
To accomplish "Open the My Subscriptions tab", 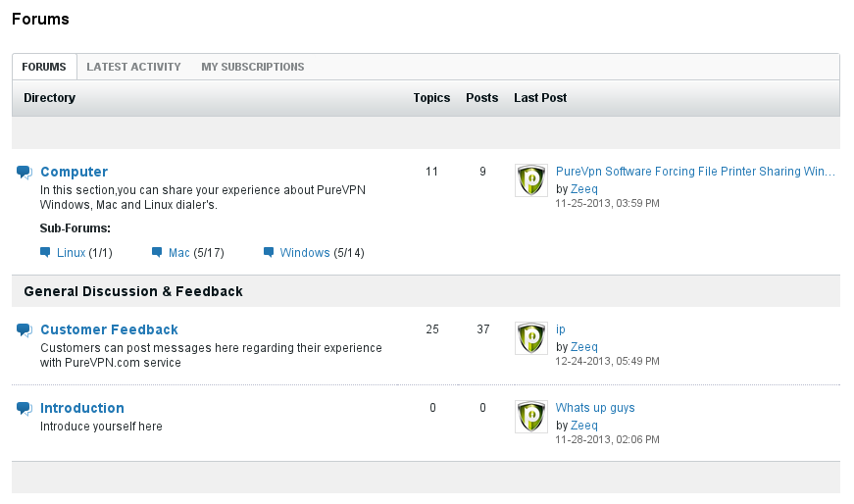I will coord(253,67).
